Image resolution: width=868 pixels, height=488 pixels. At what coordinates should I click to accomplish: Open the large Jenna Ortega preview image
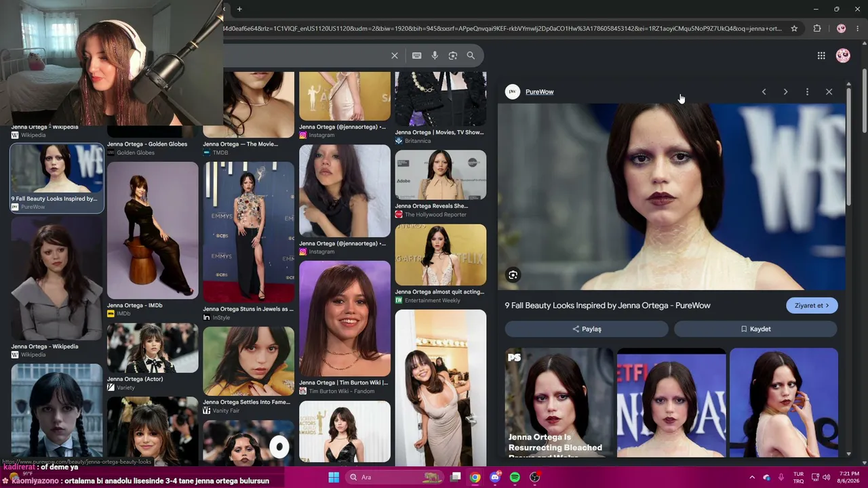[672, 197]
